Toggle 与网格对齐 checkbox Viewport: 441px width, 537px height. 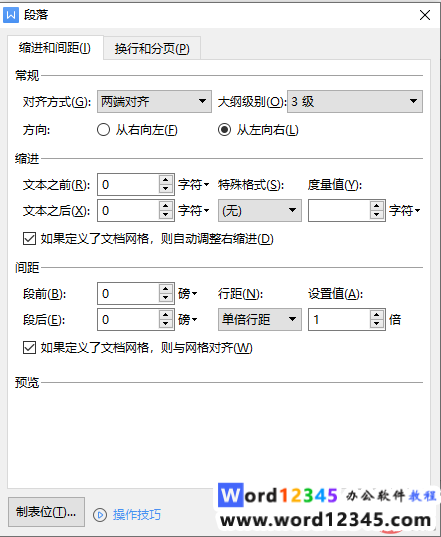tap(29, 348)
